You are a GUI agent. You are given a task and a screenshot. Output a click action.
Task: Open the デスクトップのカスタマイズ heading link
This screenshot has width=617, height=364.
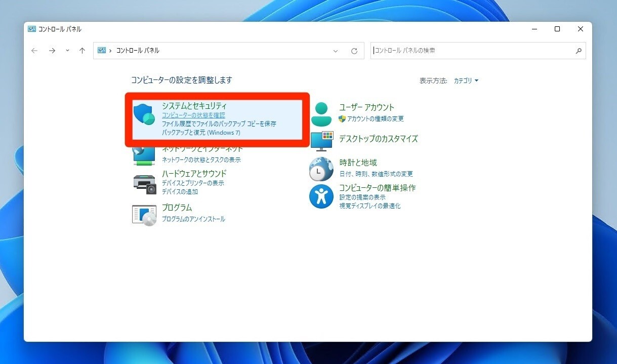point(379,139)
